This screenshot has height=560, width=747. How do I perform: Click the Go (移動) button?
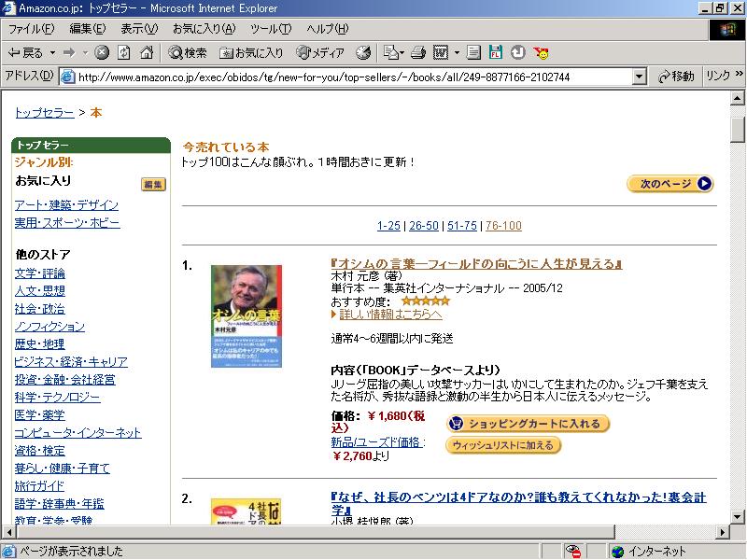676,77
